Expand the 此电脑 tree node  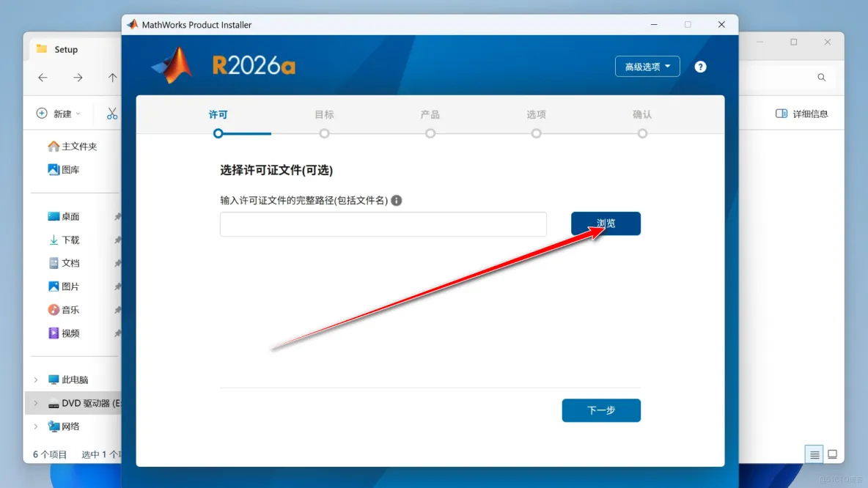(36, 380)
